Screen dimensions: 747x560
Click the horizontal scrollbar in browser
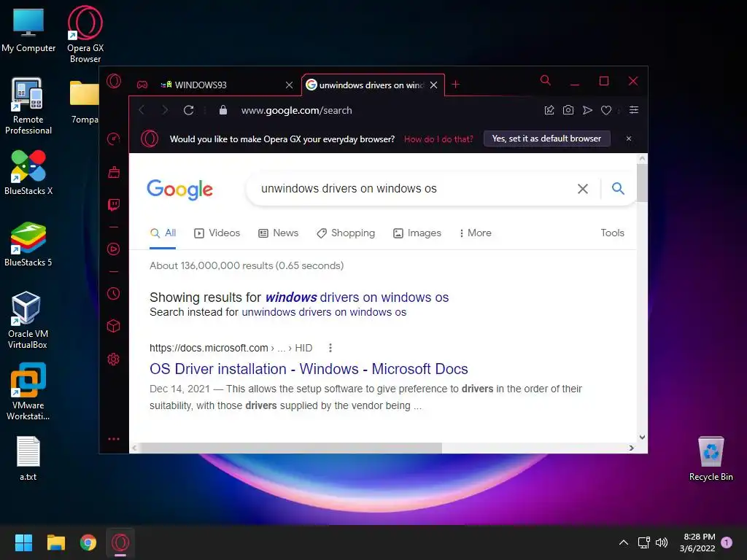point(290,448)
